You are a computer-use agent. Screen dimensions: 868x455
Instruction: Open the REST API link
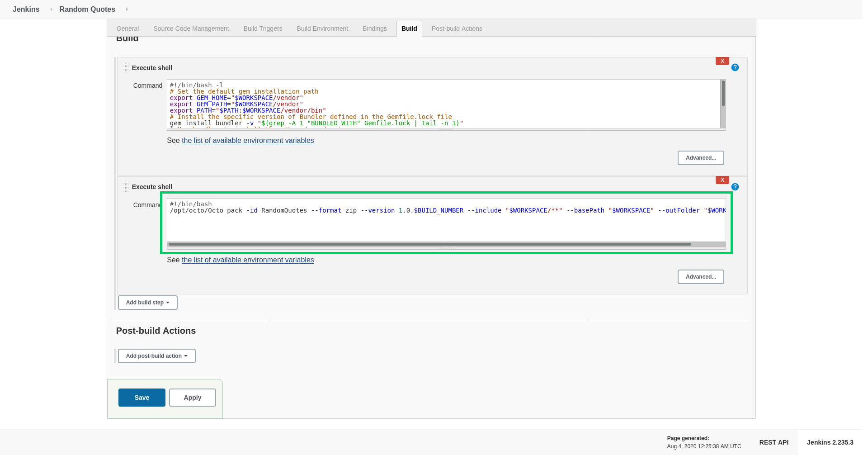(x=774, y=442)
